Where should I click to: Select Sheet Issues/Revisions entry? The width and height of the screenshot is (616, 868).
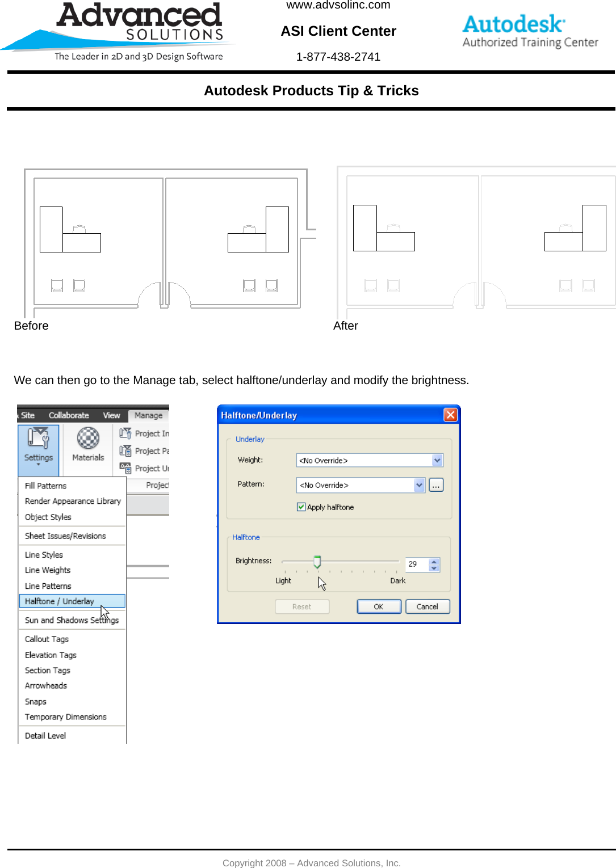tap(72, 536)
